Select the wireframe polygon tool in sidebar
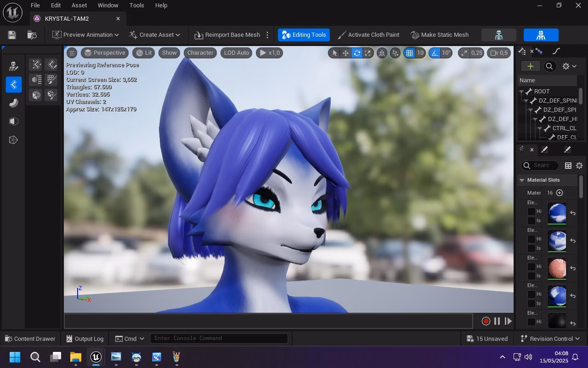The width and height of the screenshot is (588, 368). coord(13,140)
